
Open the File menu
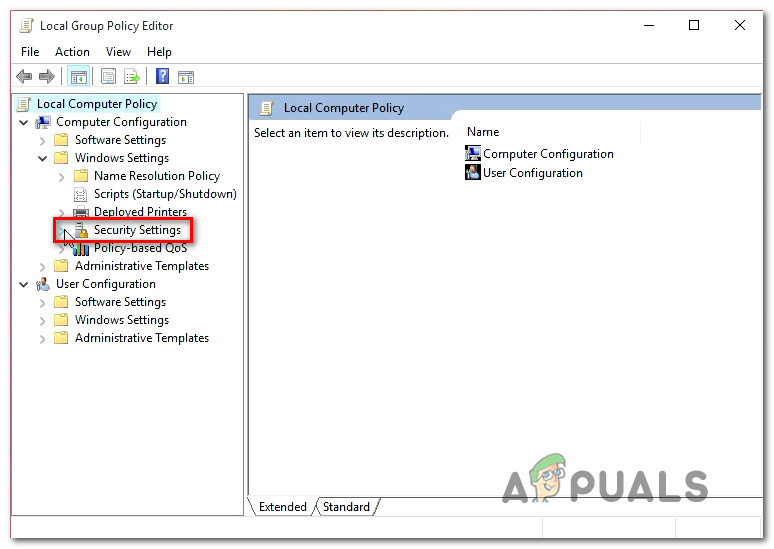pyautogui.click(x=30, y=52)
